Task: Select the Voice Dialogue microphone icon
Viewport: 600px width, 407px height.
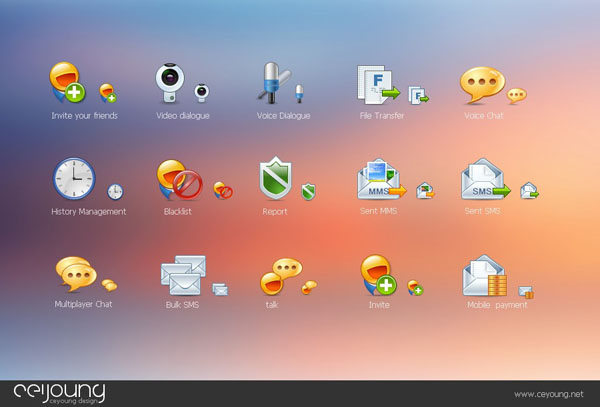Action: coord(272,83)
